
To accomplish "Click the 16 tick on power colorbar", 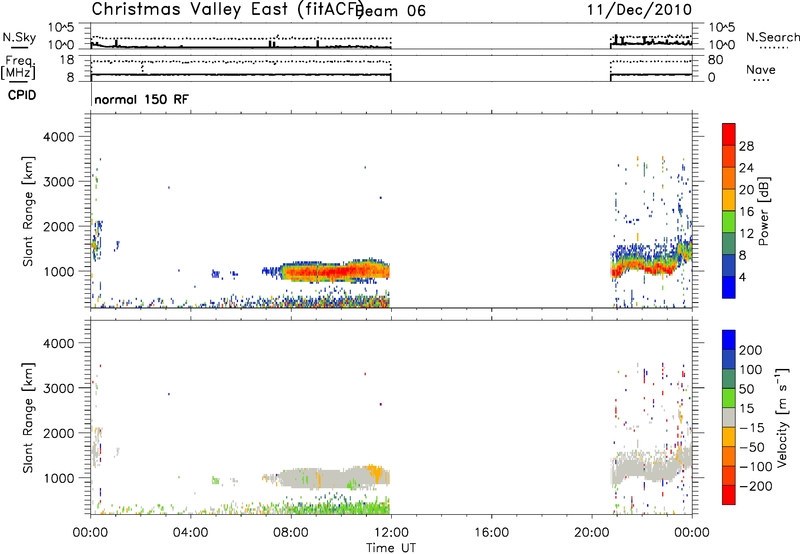I will point(746,212).
